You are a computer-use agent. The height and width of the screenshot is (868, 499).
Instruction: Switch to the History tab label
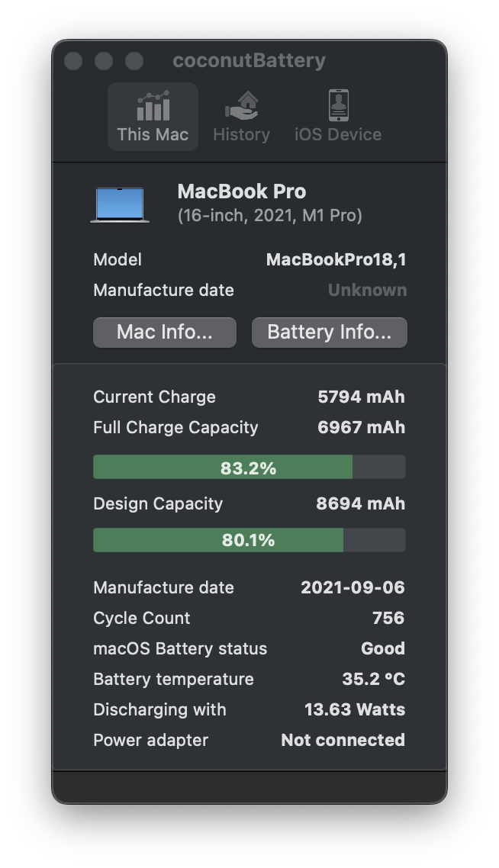tap(241, 134)
